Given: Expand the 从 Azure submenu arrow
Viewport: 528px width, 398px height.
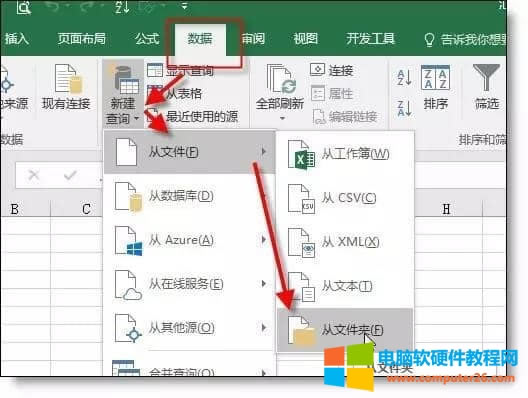Looking at the screenshot, I should [x=264, y=240].
